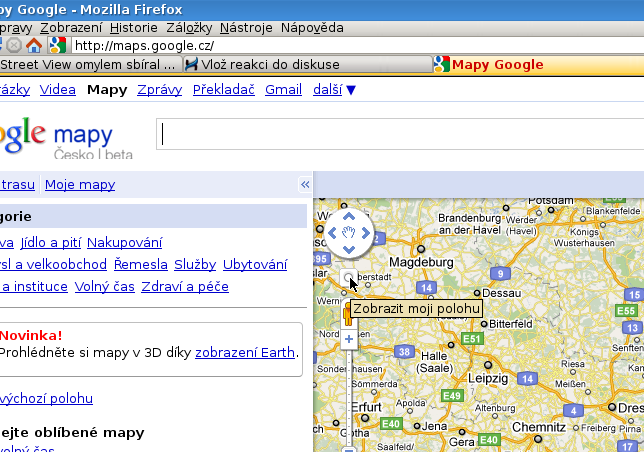Screen dimensions: 644x452
Task: Open the Historie menu
Action: pos(133,28)
